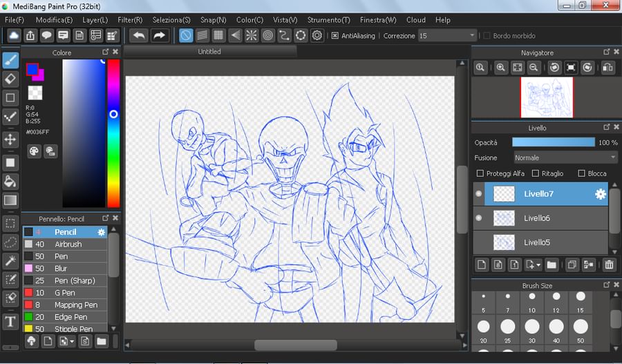Open the Layer(L) menu

95,20
